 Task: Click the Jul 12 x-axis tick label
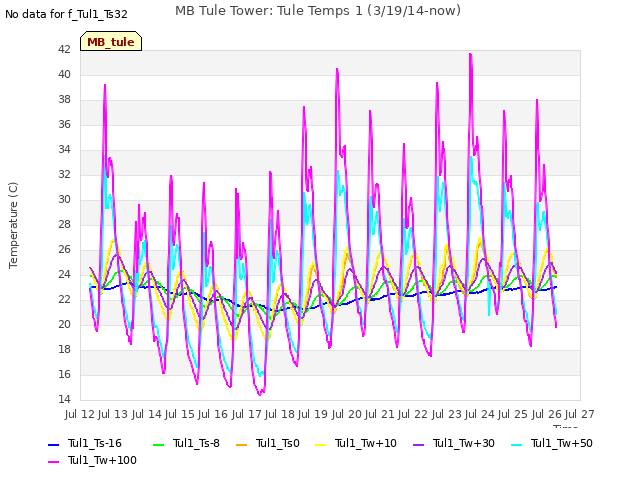(80, 414)
